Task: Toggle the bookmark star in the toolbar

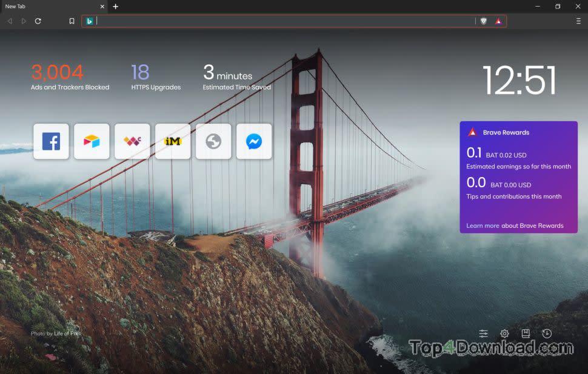Action: (72, 21)
